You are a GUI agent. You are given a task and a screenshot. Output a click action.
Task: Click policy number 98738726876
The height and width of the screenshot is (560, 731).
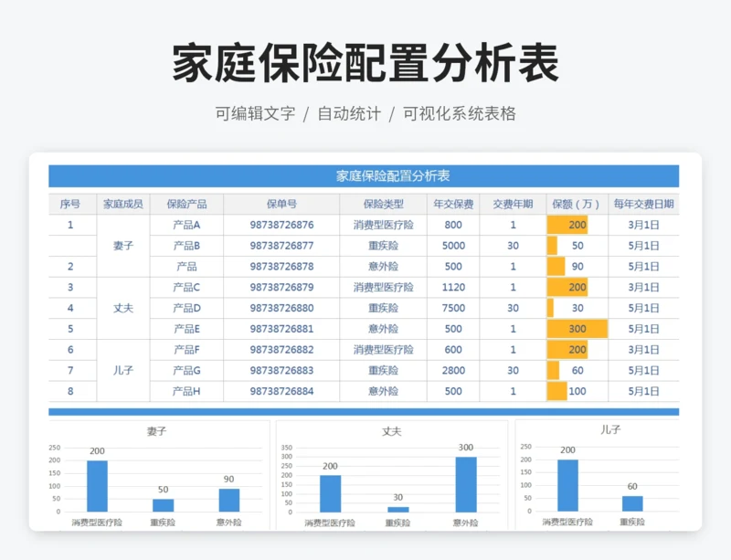(281, 226)
